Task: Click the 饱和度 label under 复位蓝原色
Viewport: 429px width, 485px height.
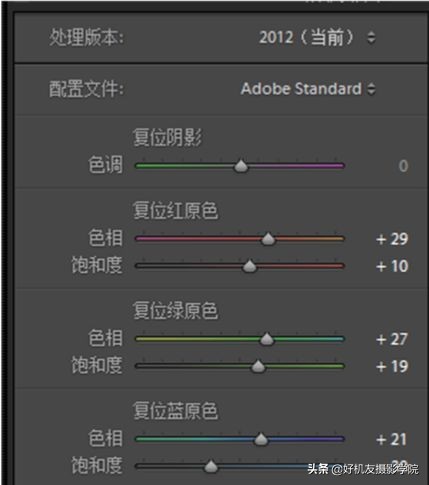Action: [97, 465]
